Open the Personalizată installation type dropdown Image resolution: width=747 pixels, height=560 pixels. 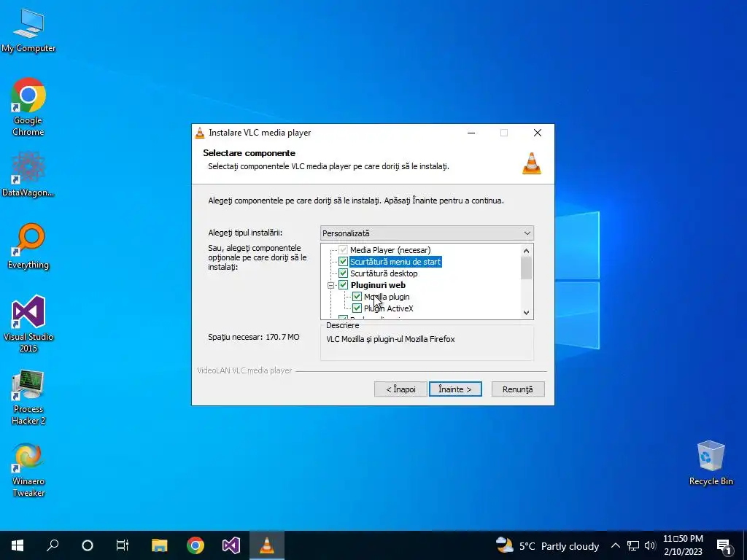click(427, 233)
